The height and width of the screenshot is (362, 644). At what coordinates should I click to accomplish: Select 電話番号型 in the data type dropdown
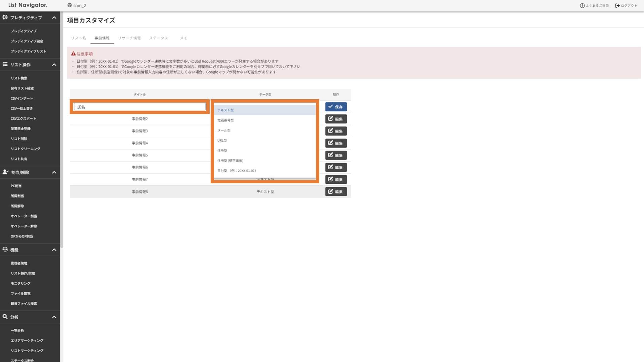pyautogui.click(x=225, y=120)
